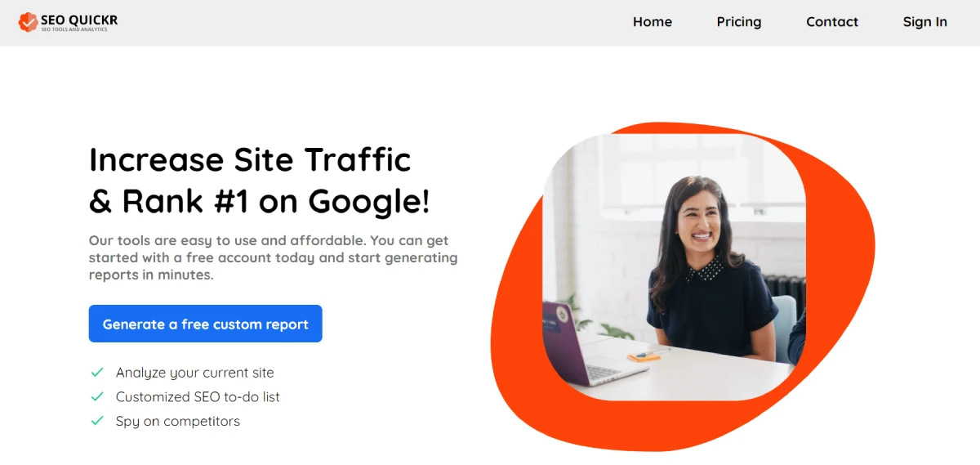
Task: Click the SEO QUICKR brand name text
Action: coord(79,20)
